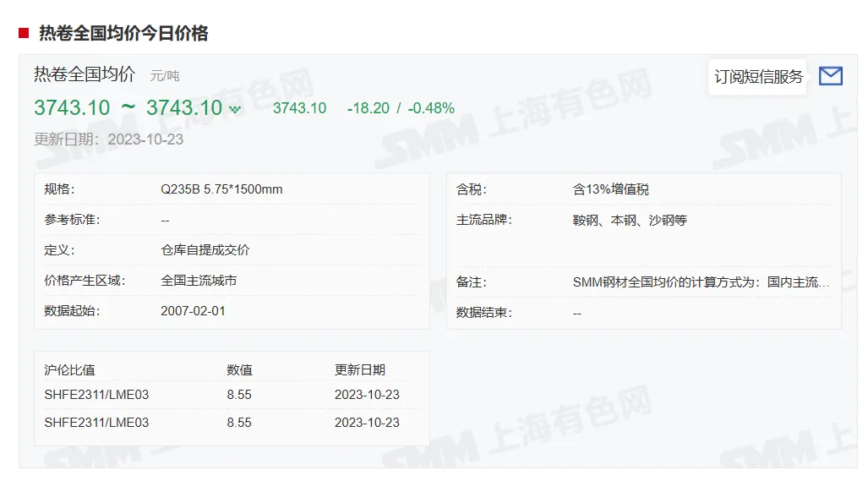Click the red square icon before the heading
Screen dimensions: 868x481
point(24,33)
